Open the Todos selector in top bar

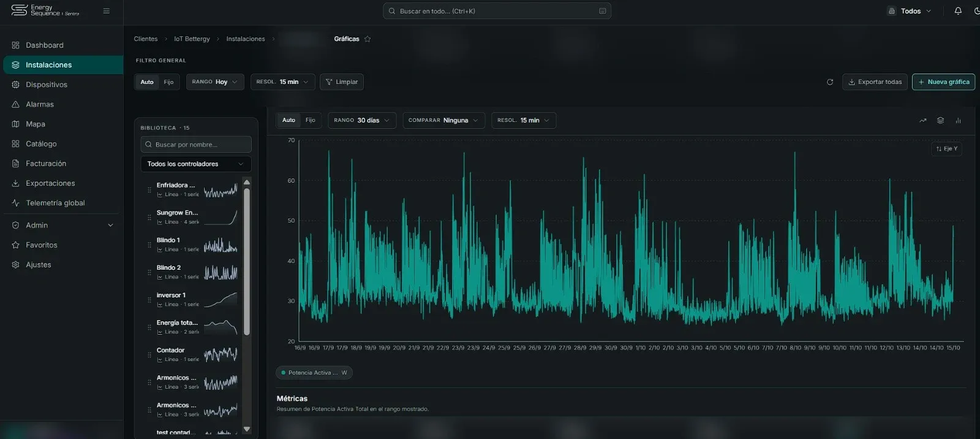[x=910, y=11]
